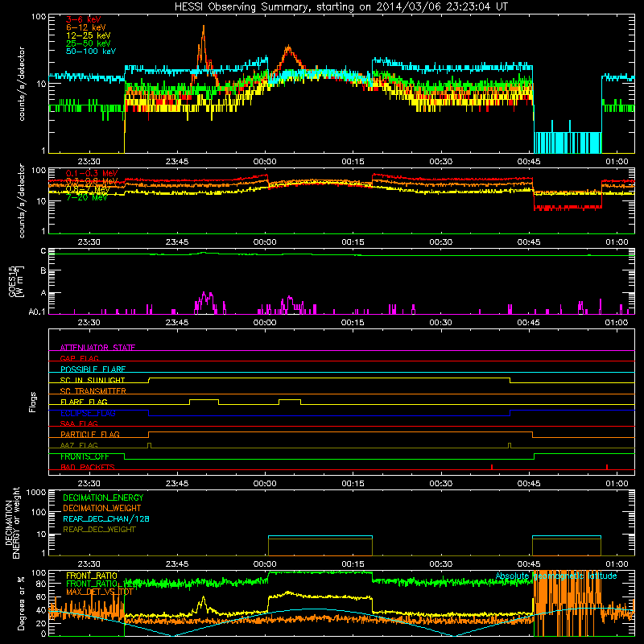Click the DECIMATION_WEIGHT legend entry
644x644 pixels.
point(102,508)
